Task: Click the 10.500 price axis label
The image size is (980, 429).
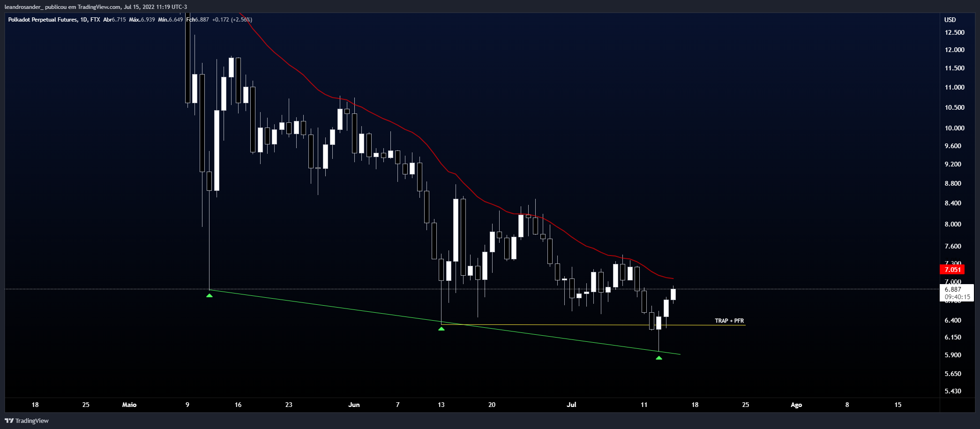Action: [x=955, y=107]
